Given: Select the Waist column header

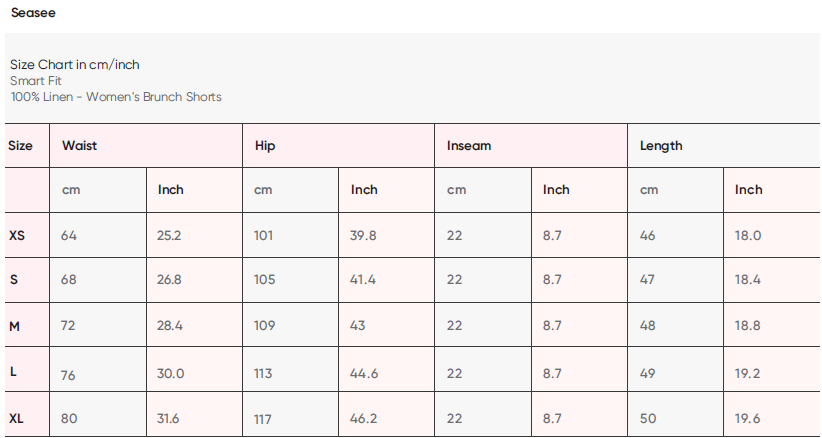Looking at the screenshot, I should tap(80, 146).
